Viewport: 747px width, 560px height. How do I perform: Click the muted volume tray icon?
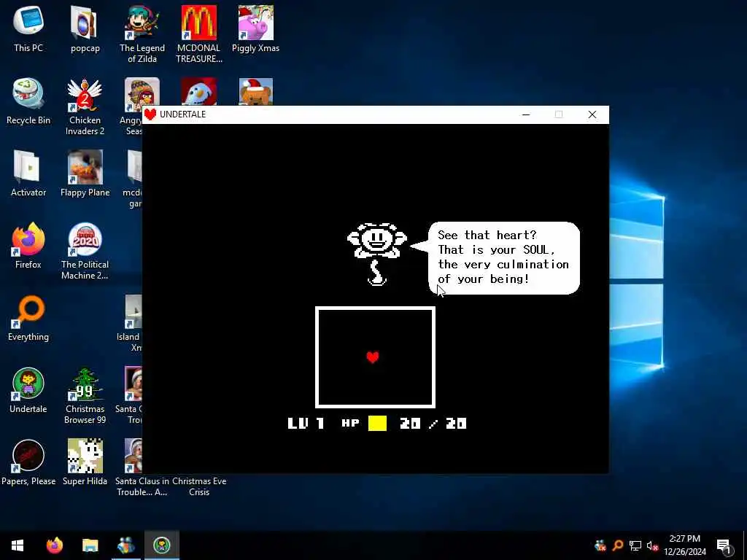coord(652,545)
